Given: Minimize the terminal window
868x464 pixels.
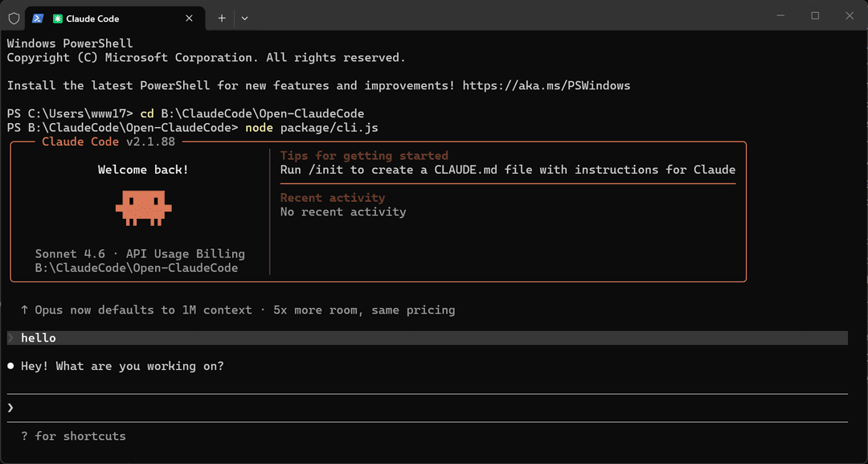Looking at the screenshot, I should (x=780, y=16).
